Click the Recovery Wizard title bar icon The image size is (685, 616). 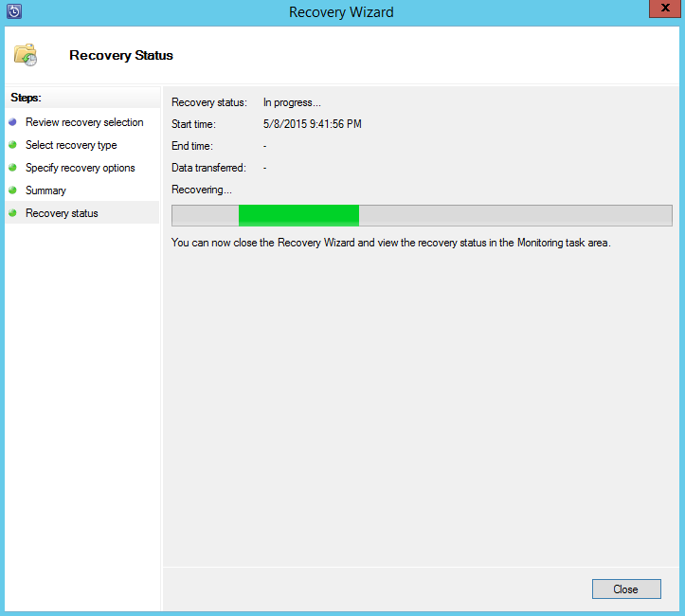point(14,11)
